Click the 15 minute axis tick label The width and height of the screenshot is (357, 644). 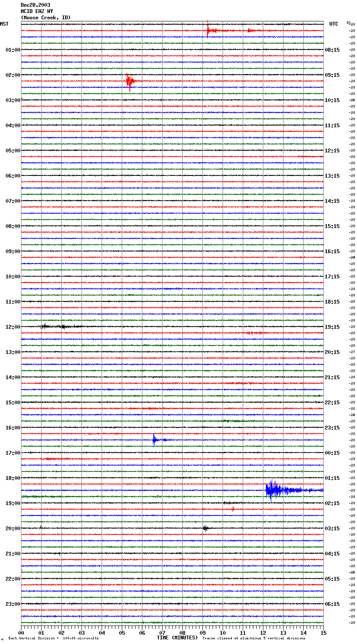323,633
